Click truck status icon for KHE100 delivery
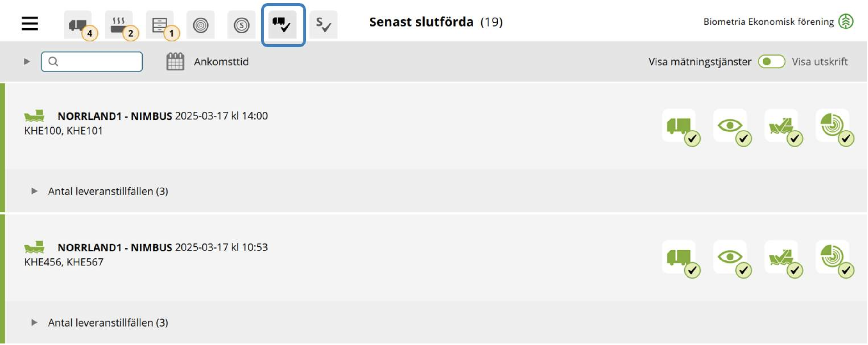Screen dimensions: 868x345 pos(681,127)
